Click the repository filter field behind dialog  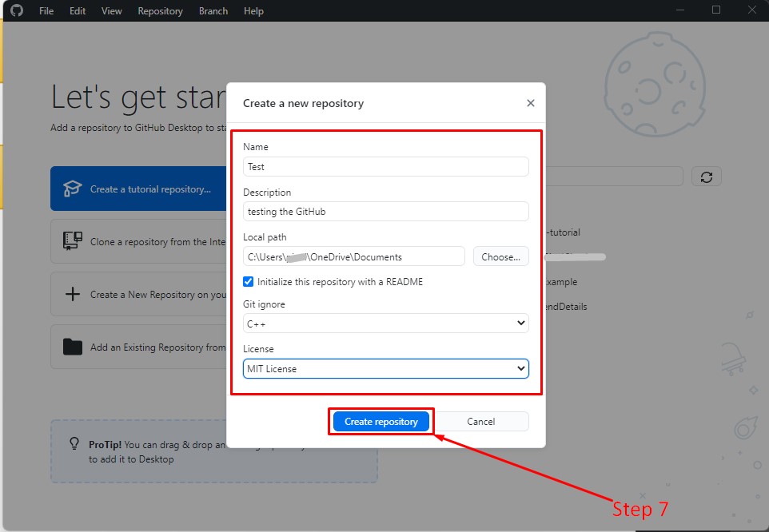coord(614,177)
